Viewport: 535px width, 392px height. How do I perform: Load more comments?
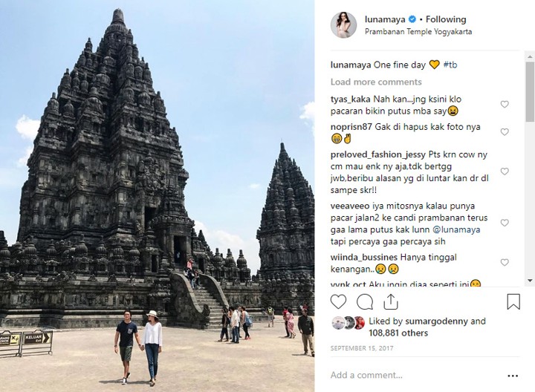click(x=376, y=82)
